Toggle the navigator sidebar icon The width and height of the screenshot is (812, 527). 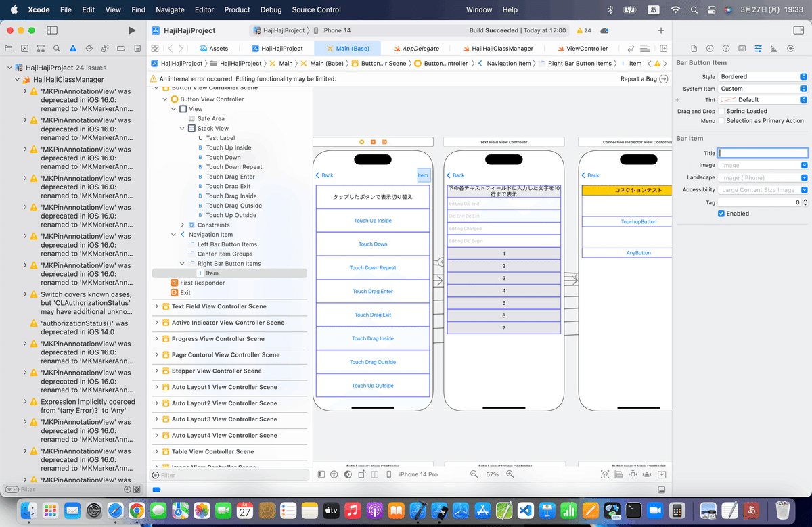tap(52, 30)
